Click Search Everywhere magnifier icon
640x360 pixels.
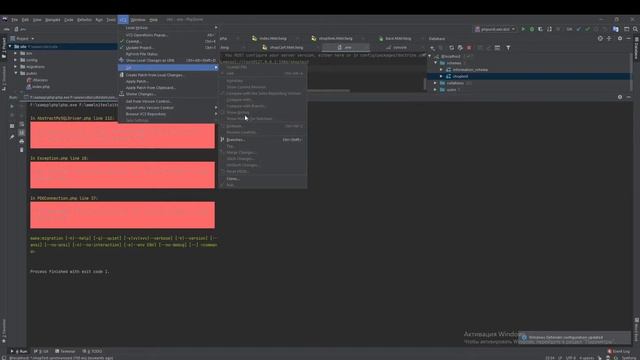point(635,29)
